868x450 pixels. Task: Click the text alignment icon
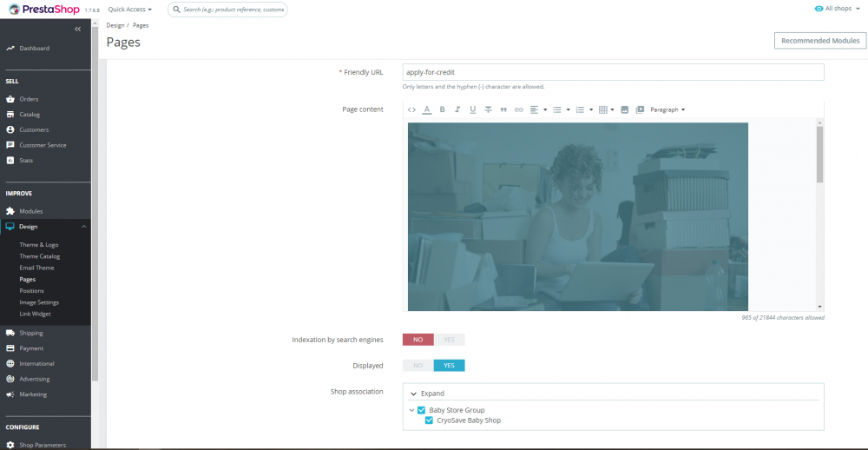(534, 109)
